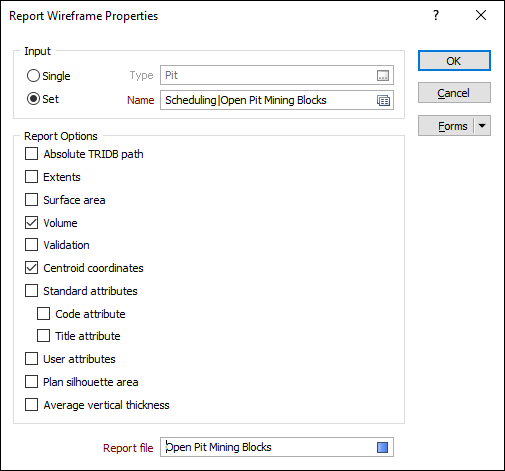This screenshot has width=505, height=471.
Task: Tick the Plan silhouette area checkbox
Action: pos(31,382)
